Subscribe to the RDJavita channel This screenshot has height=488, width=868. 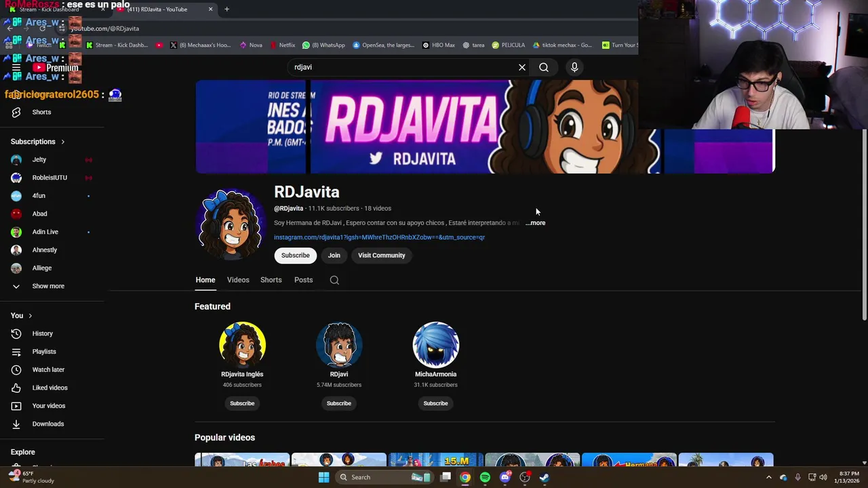pyautogui.click(x=295, y=256)
